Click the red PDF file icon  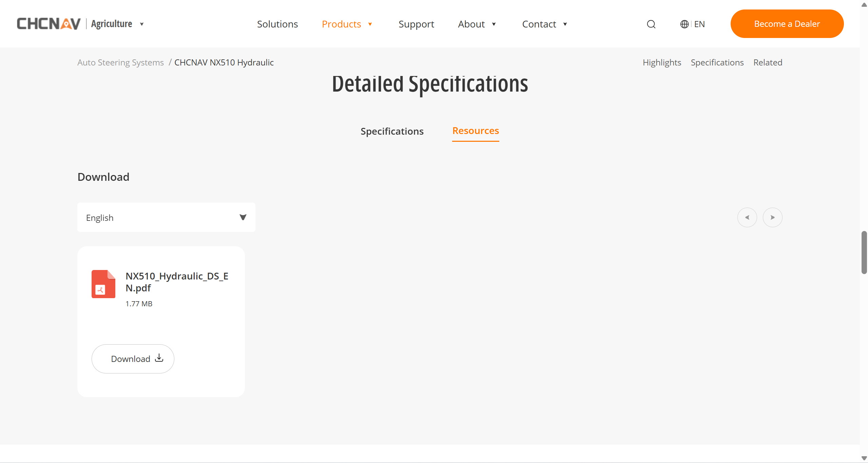(103, 284)
